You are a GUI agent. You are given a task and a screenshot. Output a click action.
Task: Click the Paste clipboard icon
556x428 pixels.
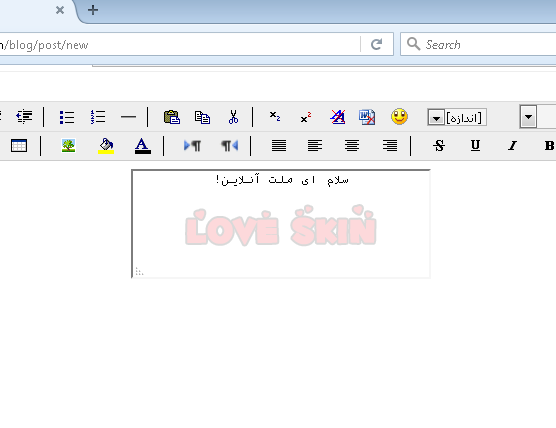tap(172, 117)
